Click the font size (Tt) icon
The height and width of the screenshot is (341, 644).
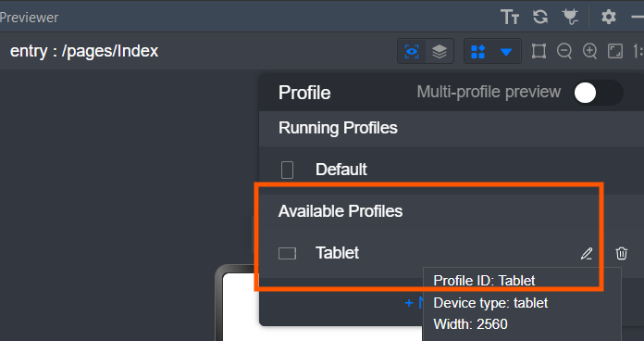[x=510, y=18]
